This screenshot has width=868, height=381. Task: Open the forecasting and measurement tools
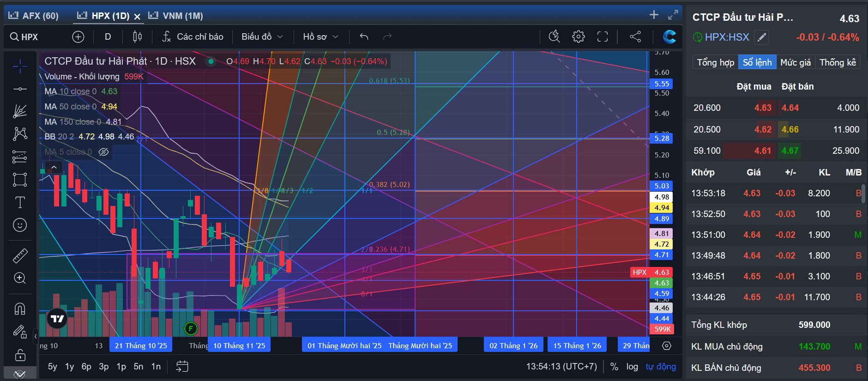20,157
